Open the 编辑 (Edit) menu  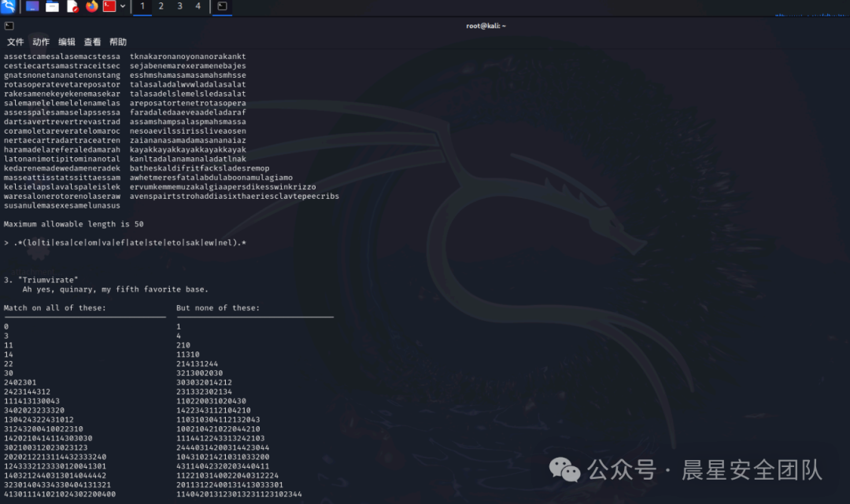(x=67, y=42)
